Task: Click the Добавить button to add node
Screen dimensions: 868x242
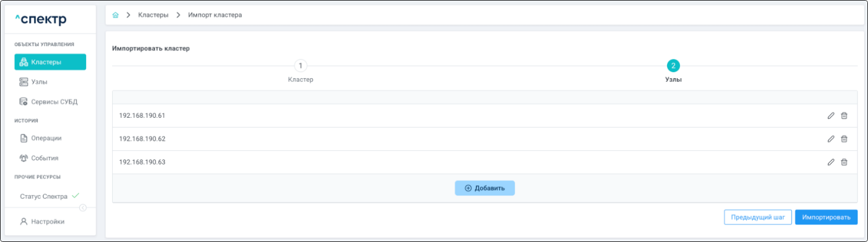Action: (485, 188)
